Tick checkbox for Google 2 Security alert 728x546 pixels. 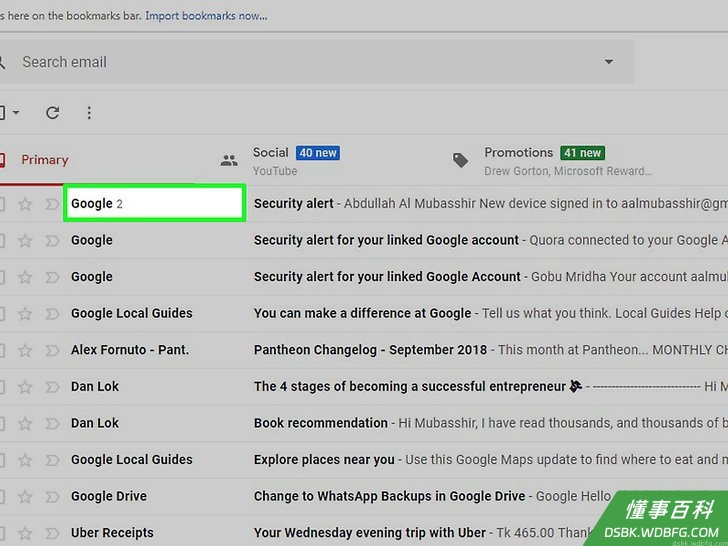(x=2, y=204)
